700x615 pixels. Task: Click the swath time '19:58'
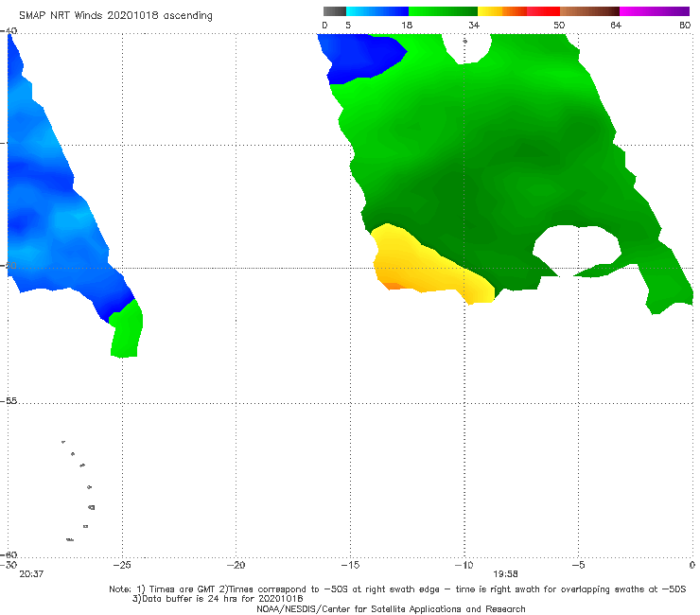(x=505, y=574)
